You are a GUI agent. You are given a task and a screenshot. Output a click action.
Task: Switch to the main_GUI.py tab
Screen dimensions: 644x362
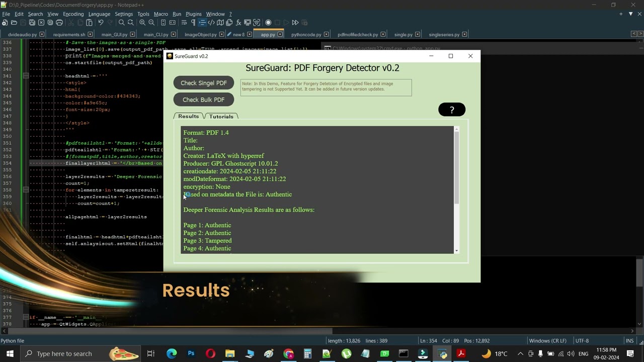point(115,35)
